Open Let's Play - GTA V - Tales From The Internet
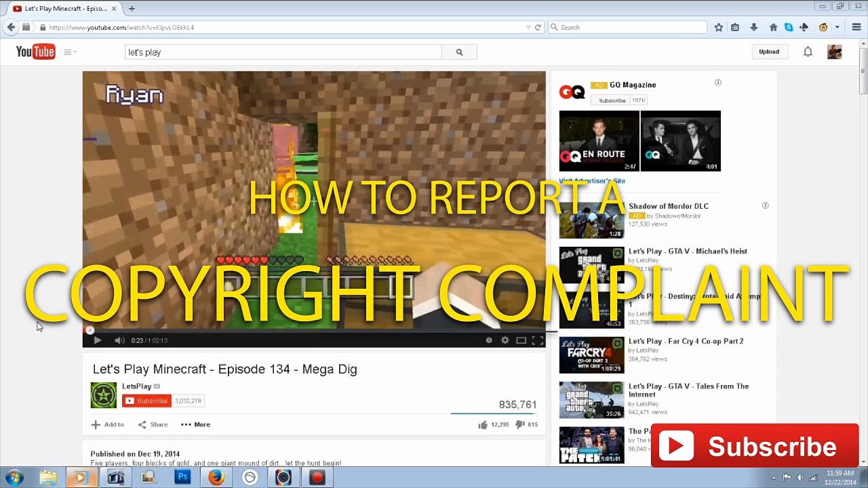The width and height of the screenshot is (868, 488). click(689, 390)
